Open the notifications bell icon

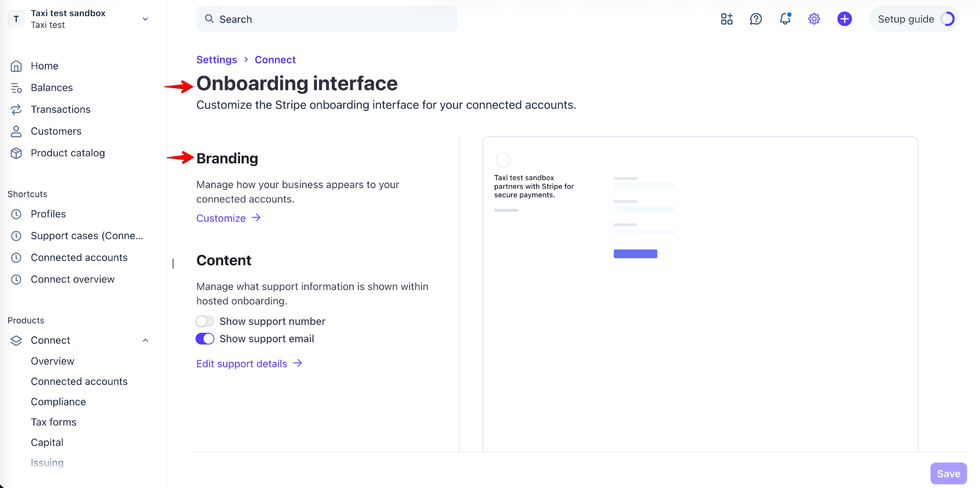point(785,19)
